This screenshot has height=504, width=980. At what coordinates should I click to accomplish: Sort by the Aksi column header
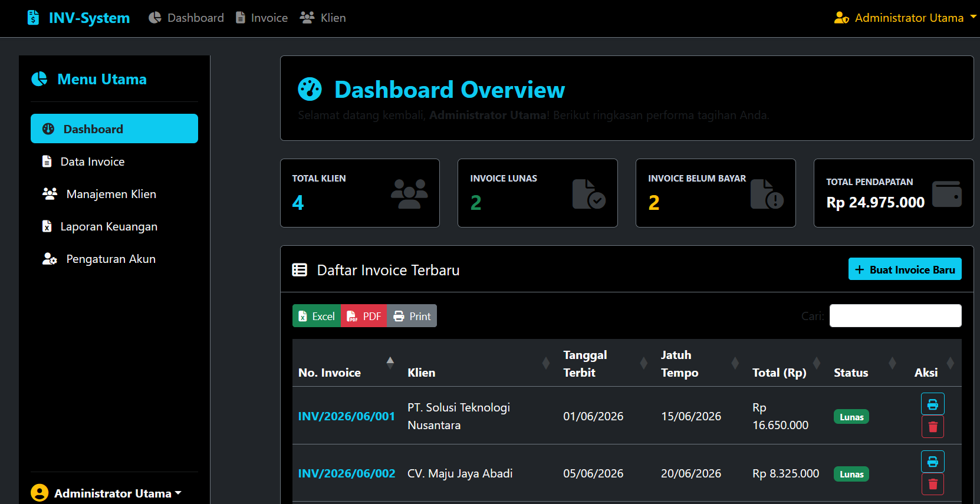click(932, 363)
